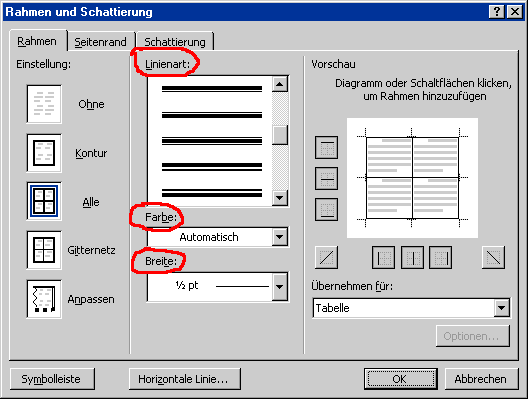Toggle the bottom border preview button
This screenshot has width=528, height=399.
pyautogui.click(x=326, y=209)
